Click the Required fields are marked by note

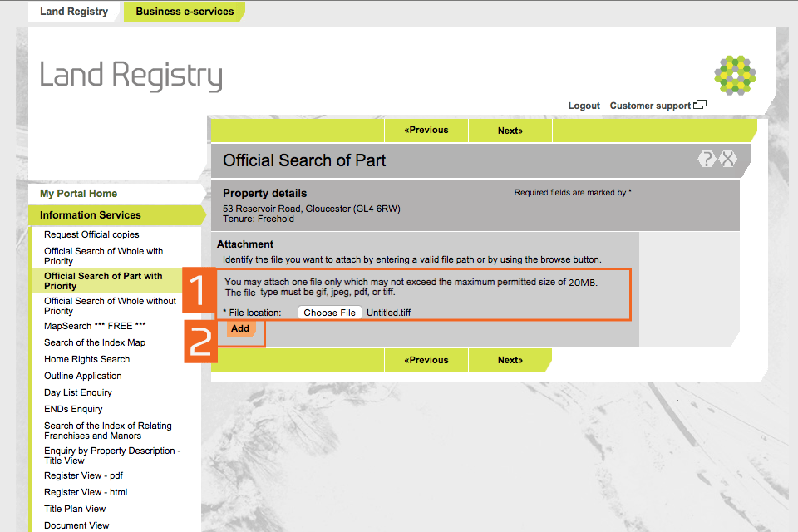[x=573, y=193]
